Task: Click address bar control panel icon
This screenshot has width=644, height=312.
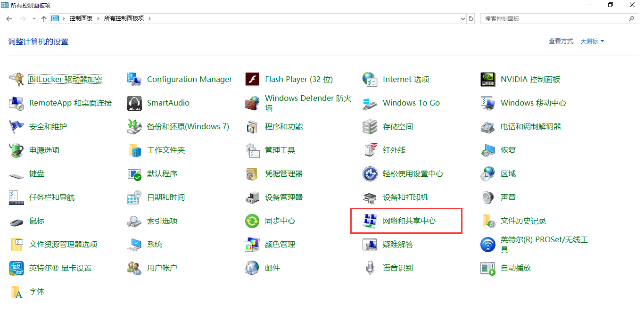Action: point(55,18)
